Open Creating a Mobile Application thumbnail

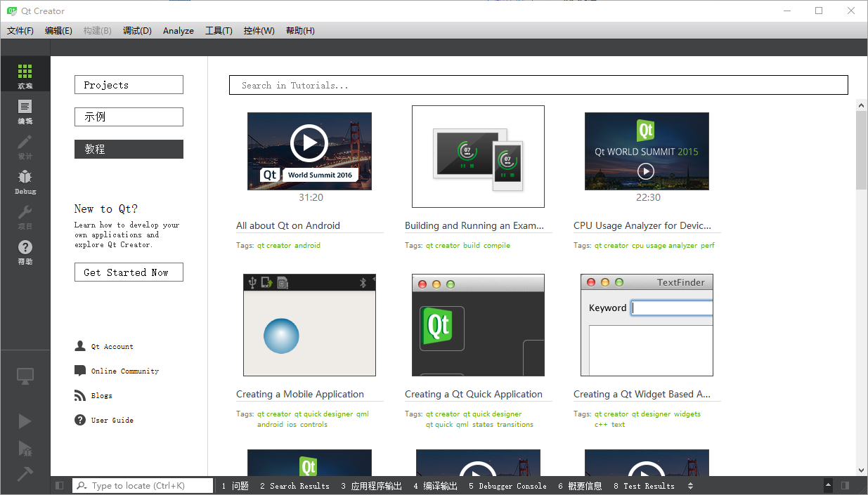309,325
